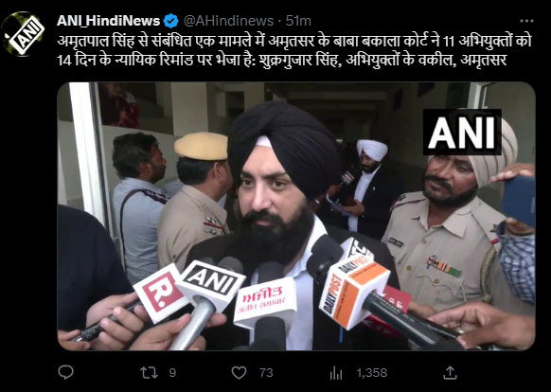Click the red Republic microphone in video
Image resolution: width=551 pixels, height=392 pixels.
click(161, 294)
